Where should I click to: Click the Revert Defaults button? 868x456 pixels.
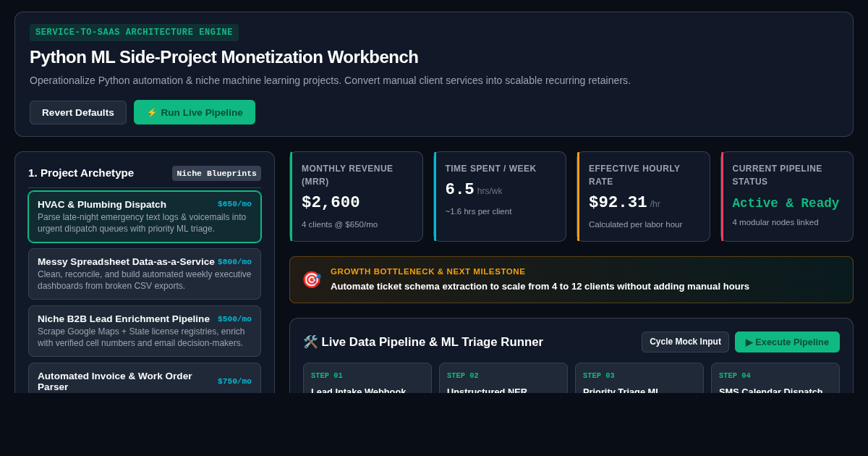(x=78, y=112)
